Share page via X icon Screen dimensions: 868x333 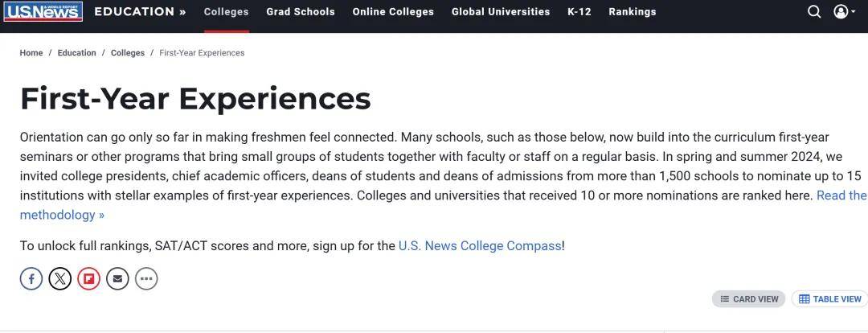pos(60,278)
